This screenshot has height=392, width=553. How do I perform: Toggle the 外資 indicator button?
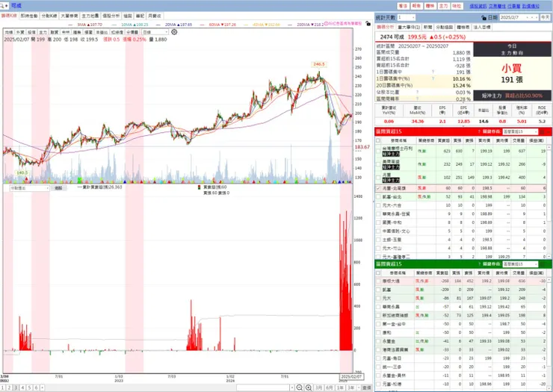20,32
